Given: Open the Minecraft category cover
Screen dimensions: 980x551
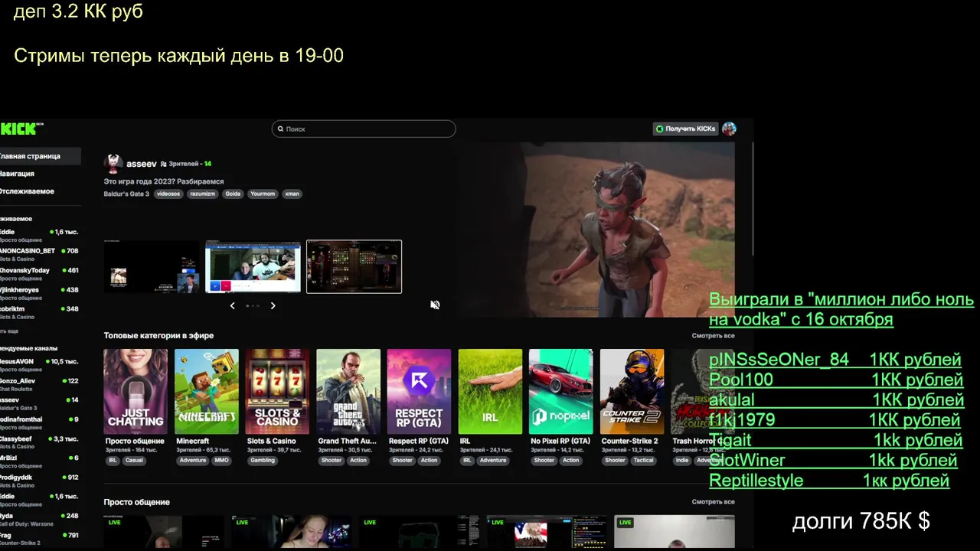Looking at the screenshot, I should click(x=207, y=391).
